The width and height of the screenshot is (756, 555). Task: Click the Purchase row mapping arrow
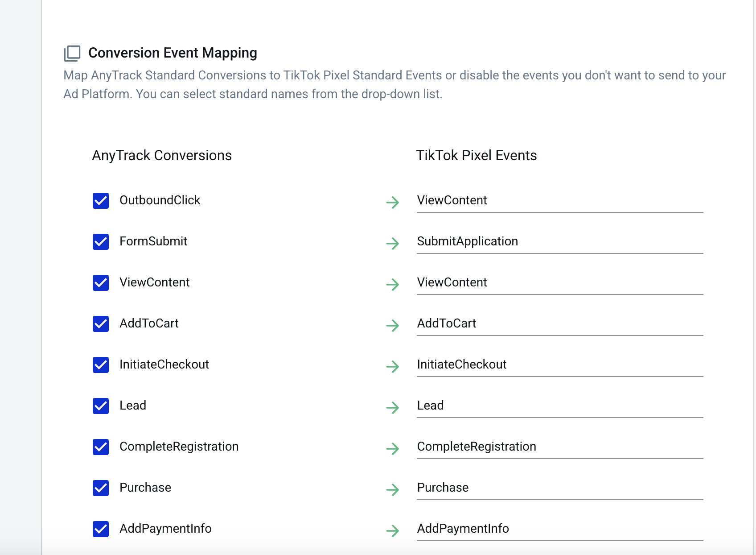(392, 490)
